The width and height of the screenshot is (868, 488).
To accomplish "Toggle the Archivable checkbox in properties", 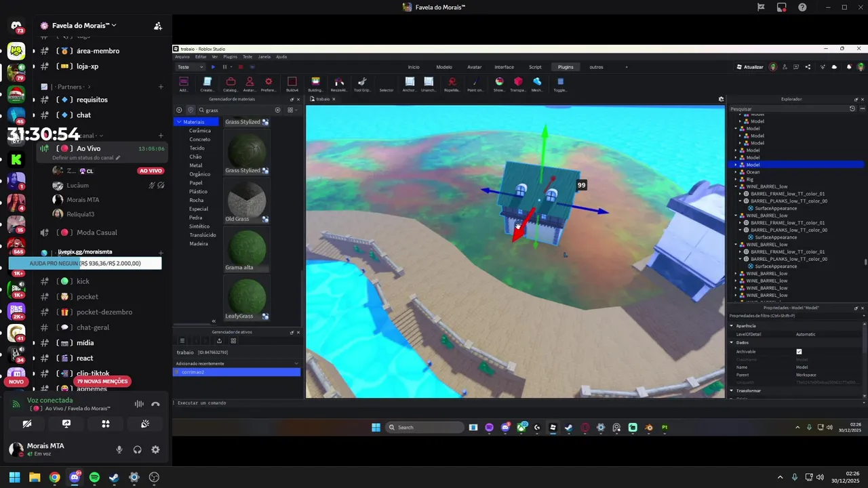I will coord(799,352).
